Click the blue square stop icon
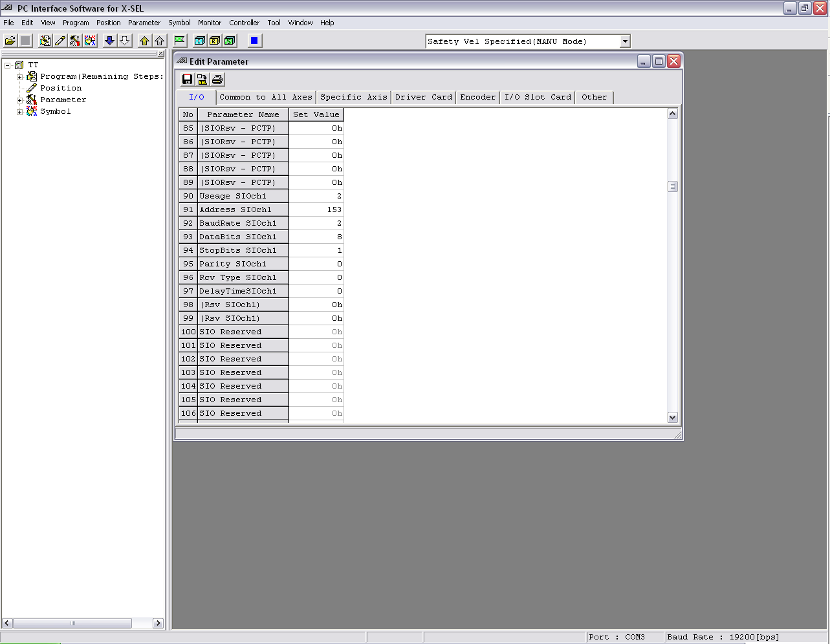Image resolution: width=830 pixels, height=644 pixels. point(254,41)
